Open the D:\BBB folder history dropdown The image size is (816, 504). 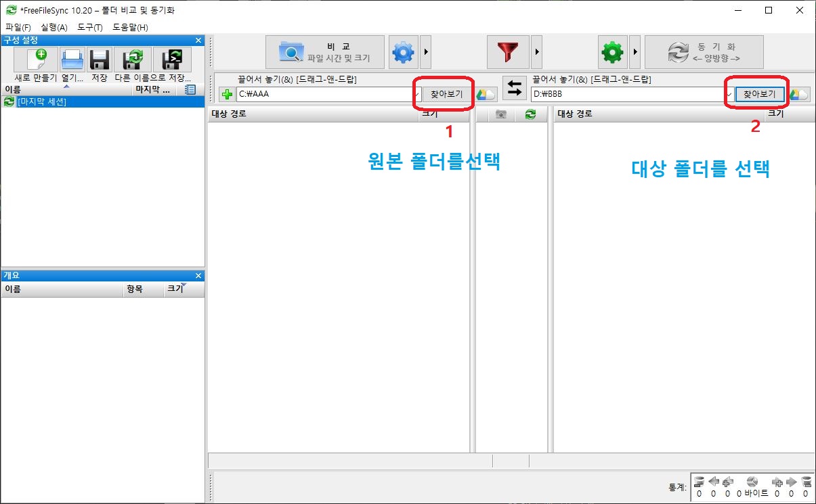(729, 94)
